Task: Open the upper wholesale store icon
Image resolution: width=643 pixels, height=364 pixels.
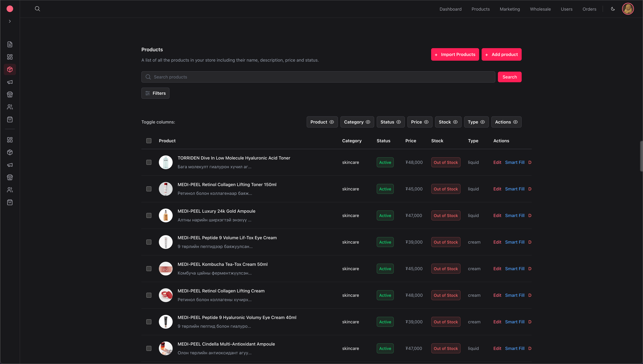Action: click(x=10, y=94)
